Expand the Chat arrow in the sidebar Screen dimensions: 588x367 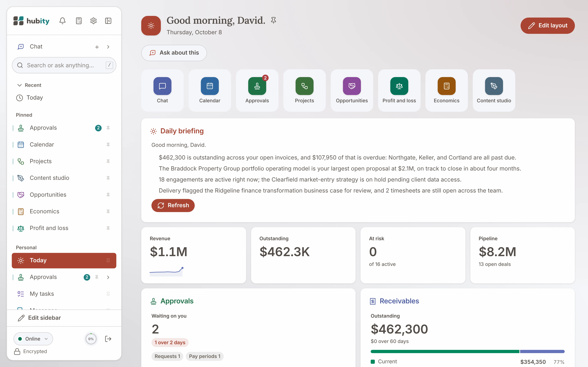click(x=108, y=47)
